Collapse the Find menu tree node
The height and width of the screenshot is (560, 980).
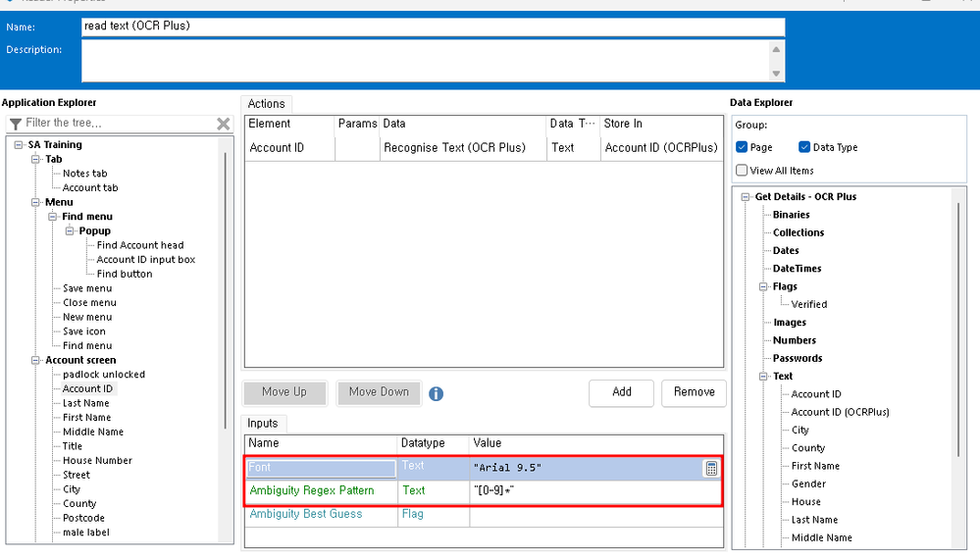tap(53, 217)
